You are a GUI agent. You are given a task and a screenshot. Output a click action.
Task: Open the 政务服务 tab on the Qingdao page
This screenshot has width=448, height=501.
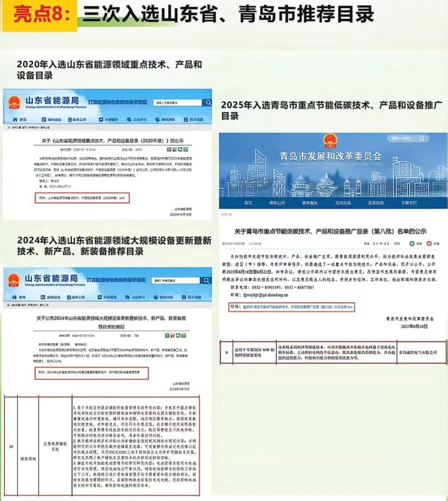click(x=310, y=203)
